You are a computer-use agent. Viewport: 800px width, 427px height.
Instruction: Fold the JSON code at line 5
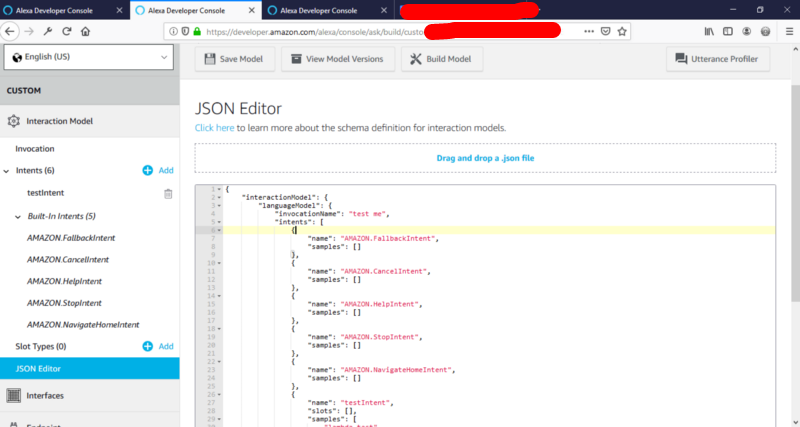coord(220,222)
